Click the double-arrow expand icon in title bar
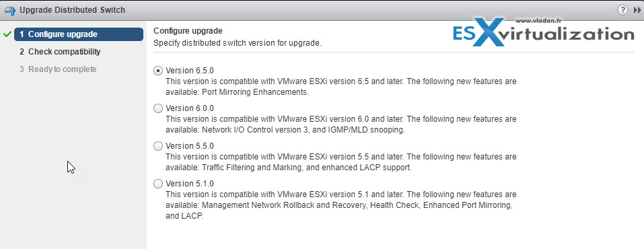Image resolution: width=644 pixels, height=249 pixels. (x=637, y=10)
